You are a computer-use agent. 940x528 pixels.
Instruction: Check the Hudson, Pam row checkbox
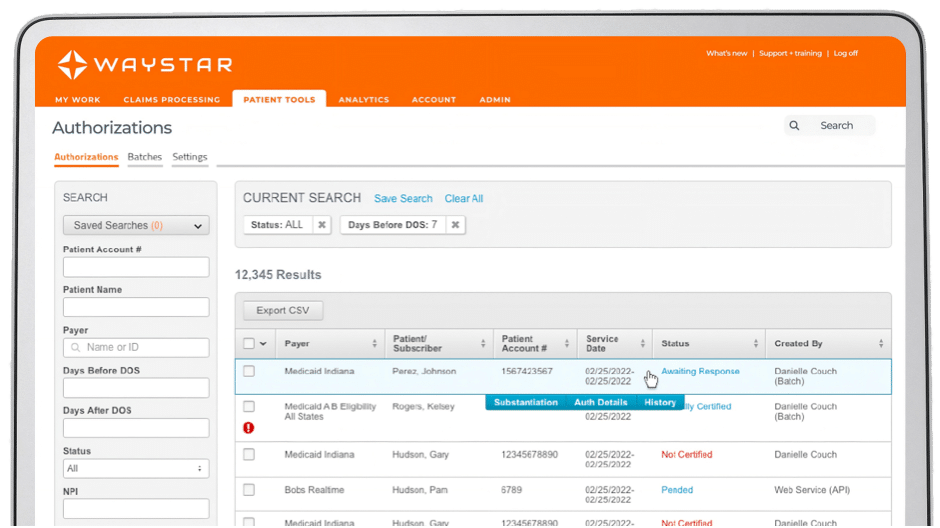[x=249, y=490]
